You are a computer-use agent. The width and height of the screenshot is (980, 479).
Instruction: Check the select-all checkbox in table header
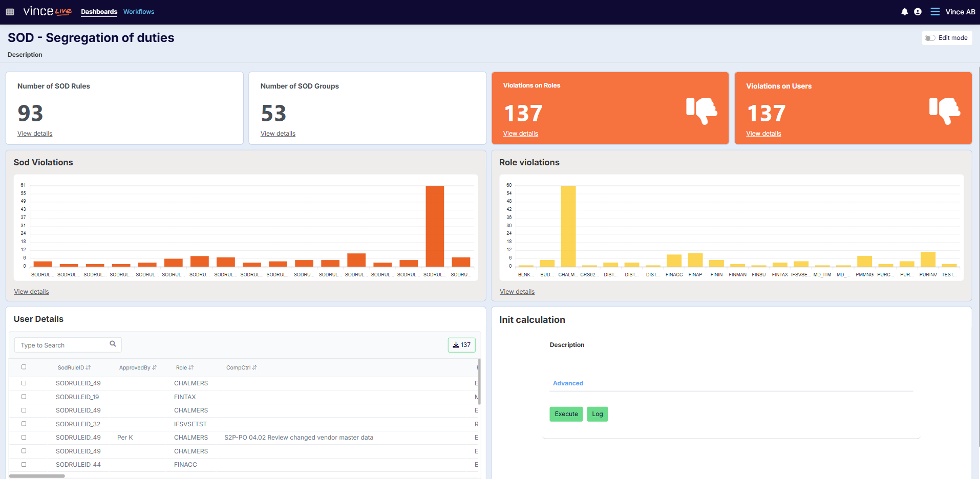click(x=24, y=367)
